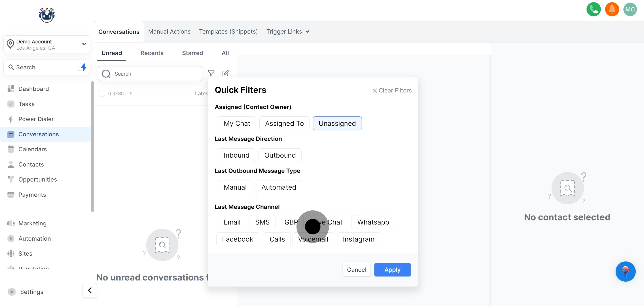Switch to the Starred tab
Viewport: 644px width, 306px height.
(x=192, y=53)
